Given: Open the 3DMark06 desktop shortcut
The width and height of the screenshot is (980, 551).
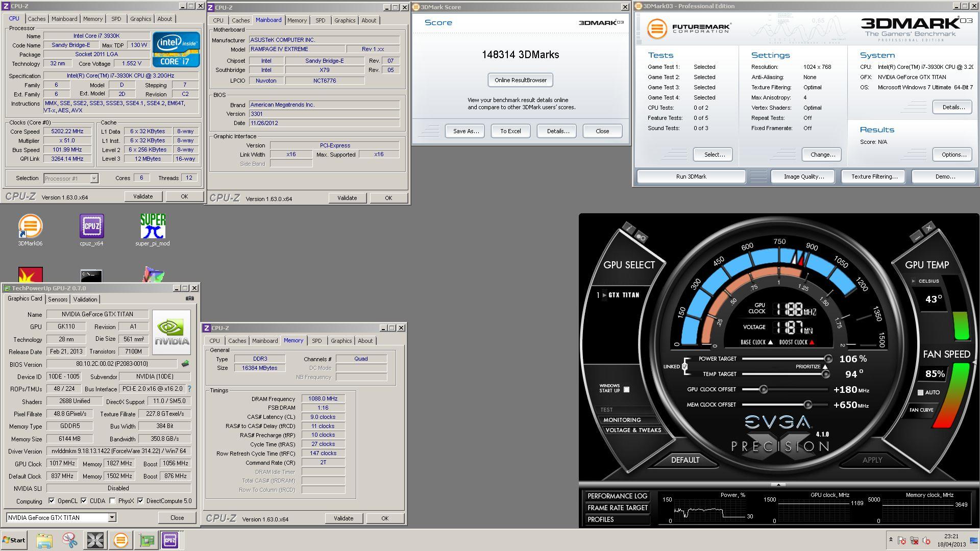Looking at the screenshot, I should (30, 230).
